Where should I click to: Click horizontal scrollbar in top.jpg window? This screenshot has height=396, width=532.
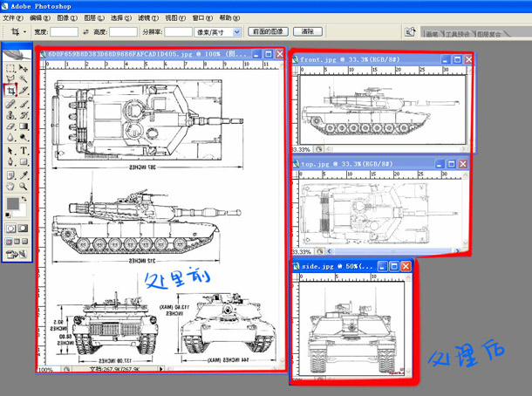coord(392,251)
